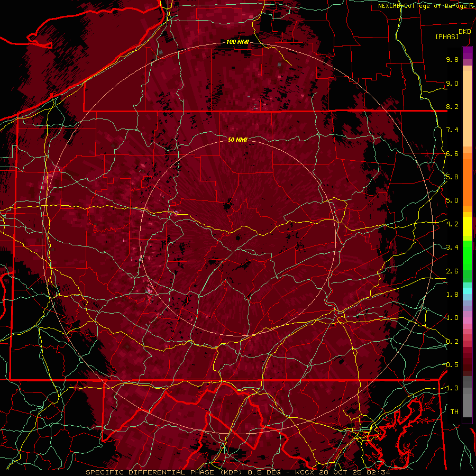The height and width of the screenshot is (476, 476).
Task: Pick the bright green color band on the scale
Action: pyautogui.click(x=467, y=255)
